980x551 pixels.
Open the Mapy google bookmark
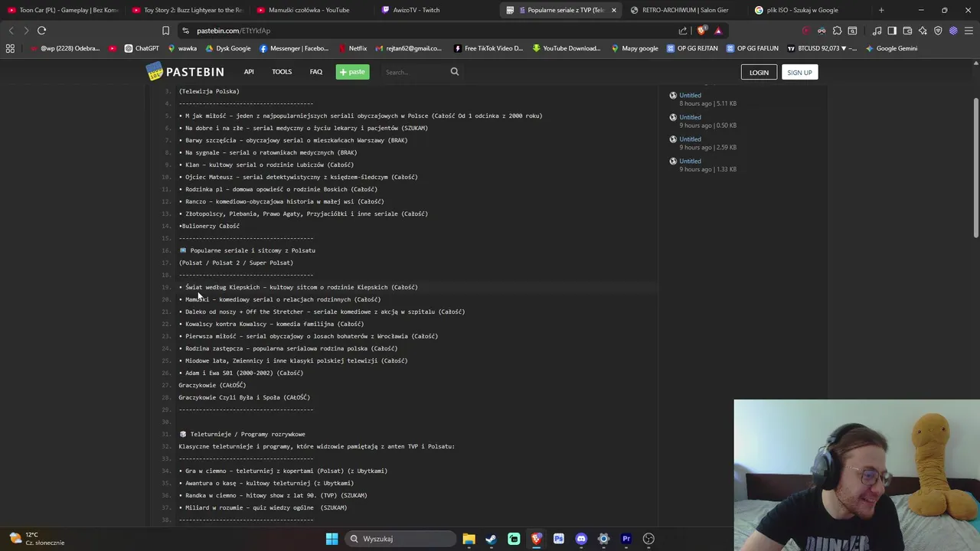(635, 48)
